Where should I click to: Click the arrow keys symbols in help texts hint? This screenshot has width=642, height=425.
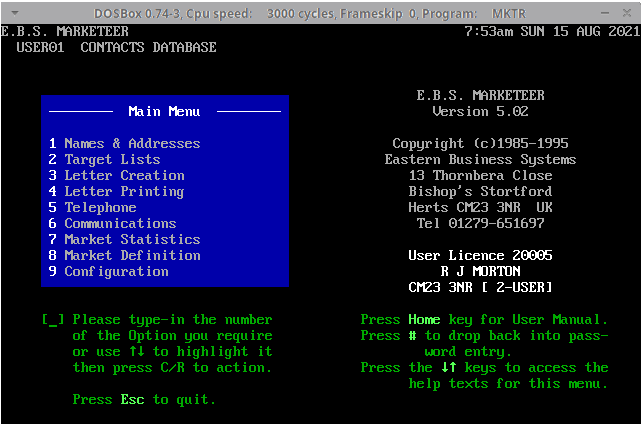coord(448,368)
